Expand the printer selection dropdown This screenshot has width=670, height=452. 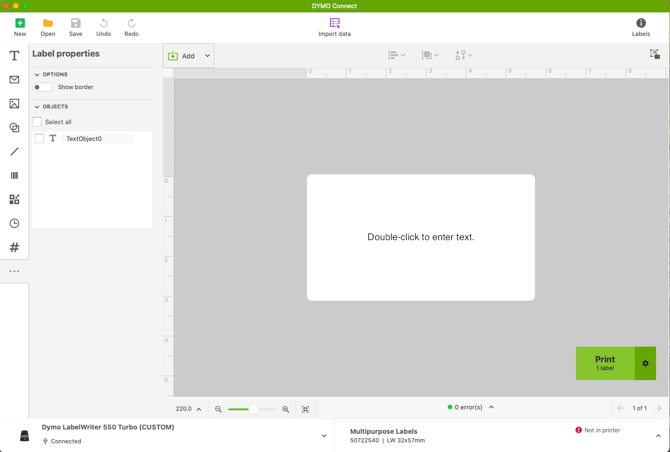click(x=323, y=436)
